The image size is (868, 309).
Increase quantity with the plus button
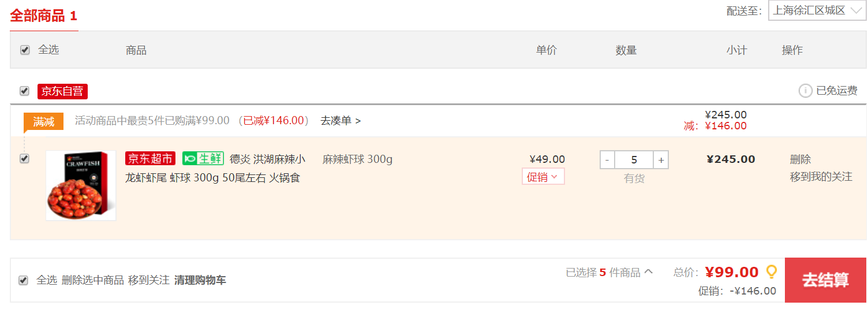[661, 160]
